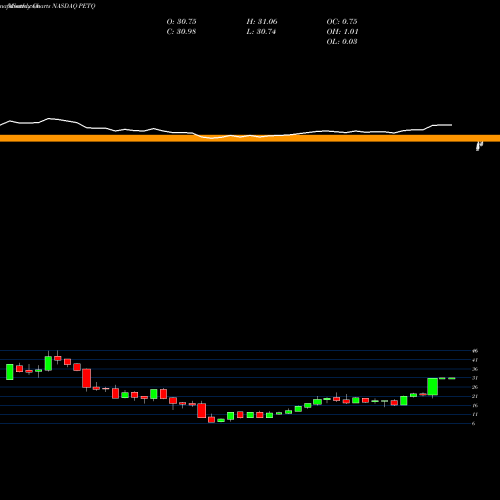The height and width of the screenshot is (500, 500).
Task: Click the 46 price axis label
Action: [475, 351]
